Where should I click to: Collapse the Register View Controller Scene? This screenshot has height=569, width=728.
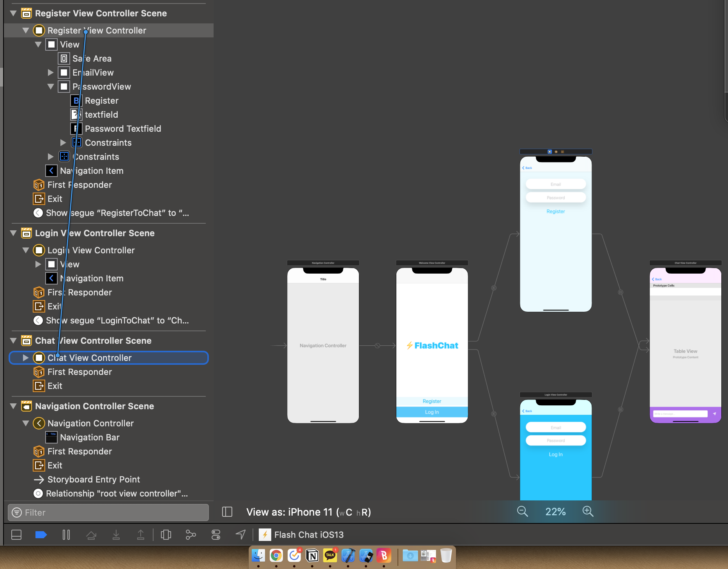(x=13, y=13)
